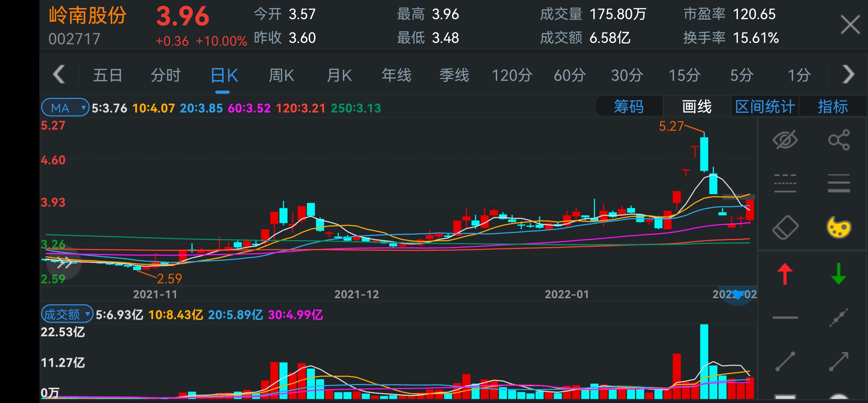868x403 pixels.
Task: Choose the dotted trend line tool
Action: click(839, 318)
